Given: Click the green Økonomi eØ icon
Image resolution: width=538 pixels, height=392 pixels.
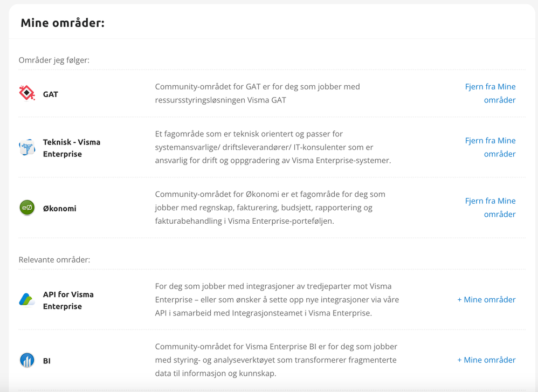Looking at the screenshot, I should point(27,208).
